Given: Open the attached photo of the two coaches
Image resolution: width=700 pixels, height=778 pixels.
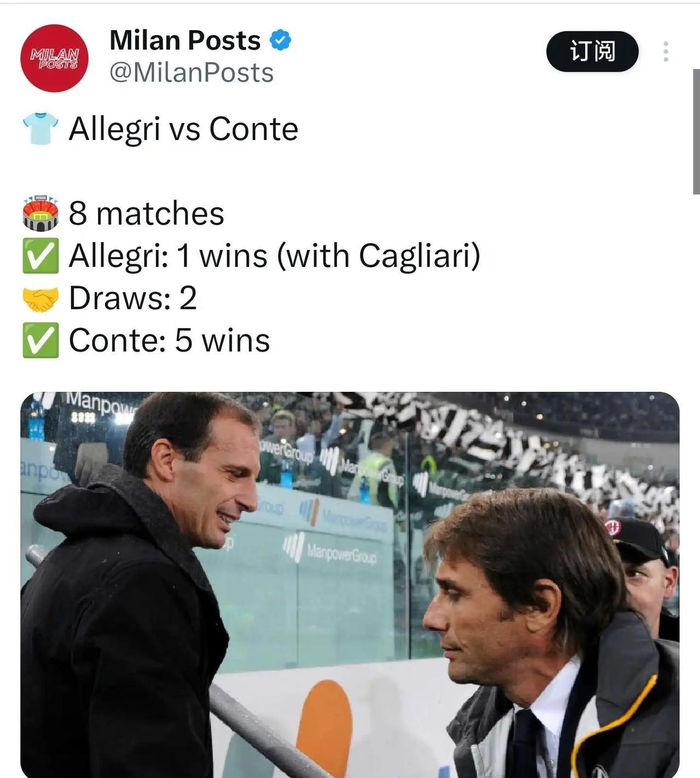Looking at the screenshot, I should tap(350, 584).
